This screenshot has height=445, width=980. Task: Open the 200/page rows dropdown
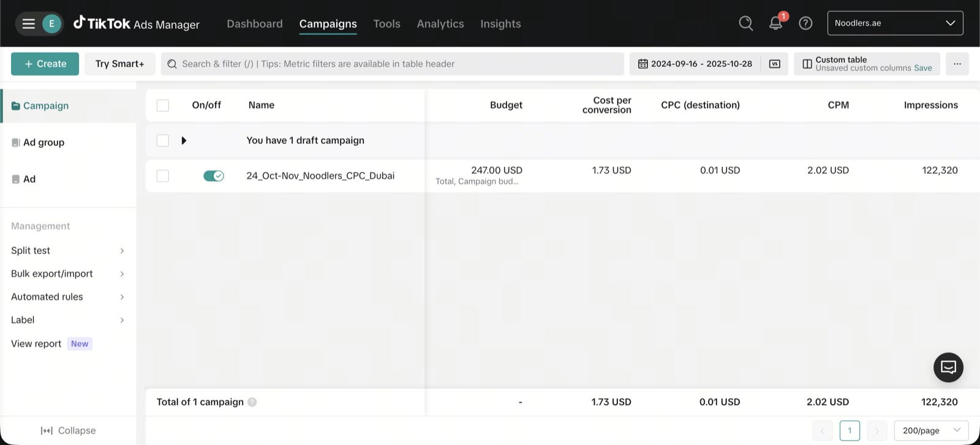click(x=931, y=430)
